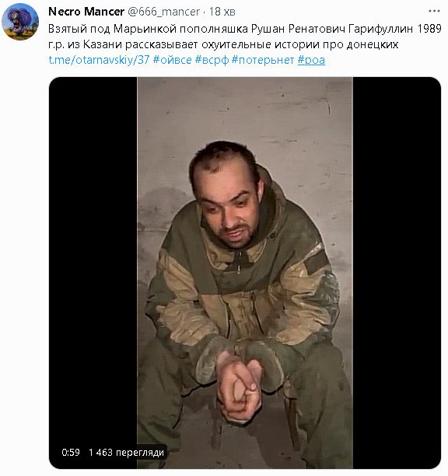Click the @666_mancer handle
Screen dimensions: 448x476
163,12
